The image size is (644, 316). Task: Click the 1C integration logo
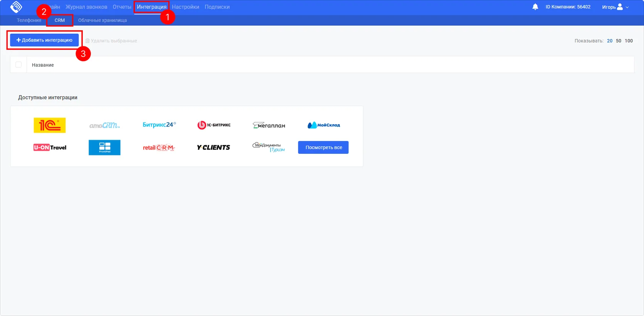point(49,125)
